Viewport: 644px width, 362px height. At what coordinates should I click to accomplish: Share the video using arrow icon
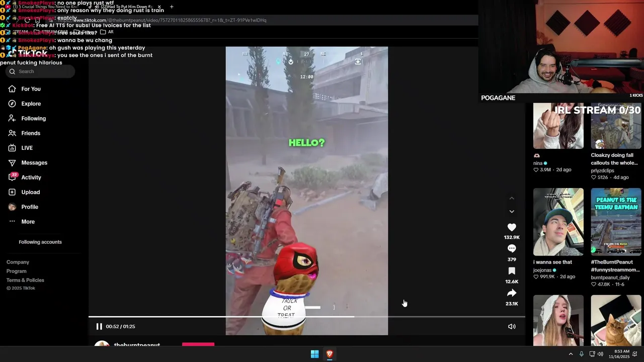click(x=512, y=293)
